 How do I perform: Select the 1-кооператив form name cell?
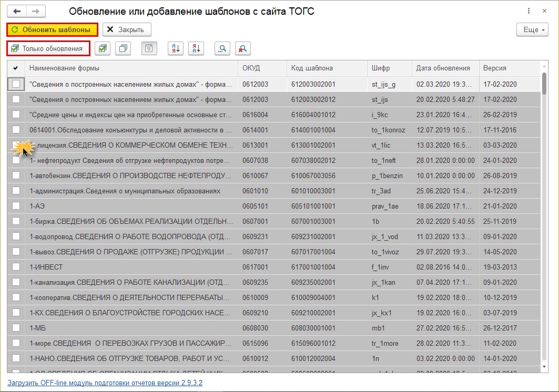coord(131,297)
